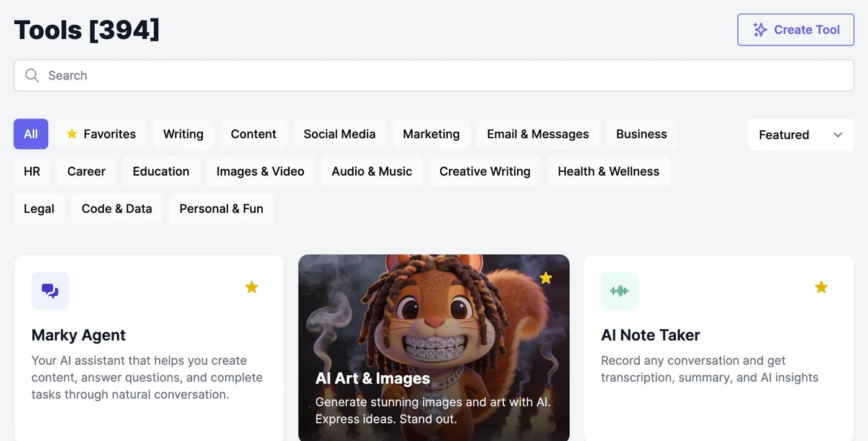Select the Business category

point(642,134)
